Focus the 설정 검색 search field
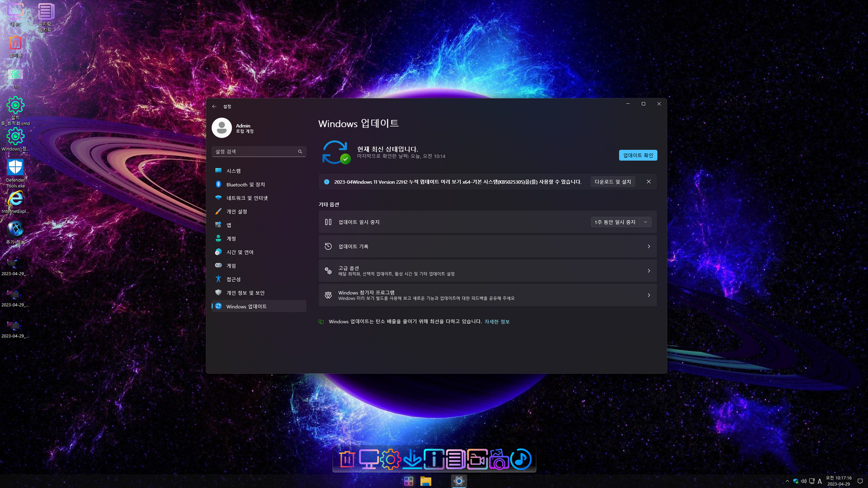Screen dimensions: 868x488 tap(259, 152)
